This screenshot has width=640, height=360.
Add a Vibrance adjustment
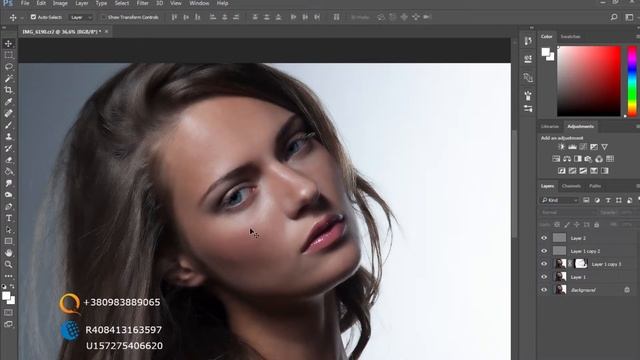[x=604, y=147]
